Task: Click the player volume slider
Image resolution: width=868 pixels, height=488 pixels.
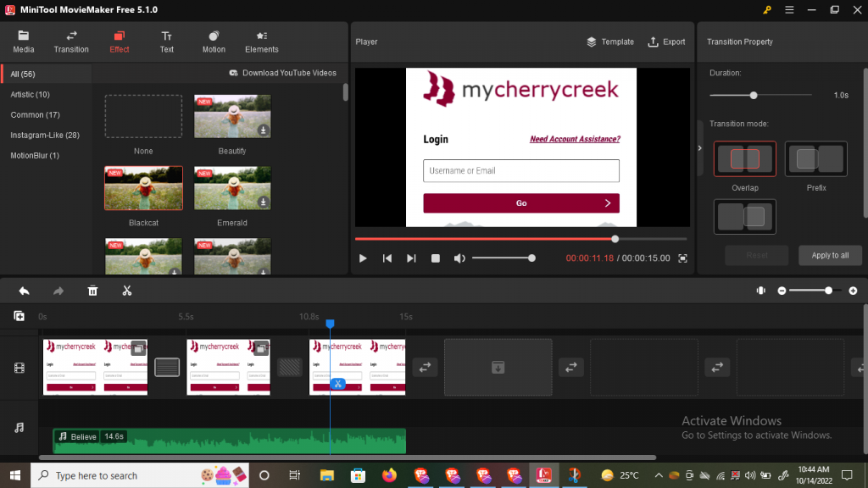Action: 503,258
